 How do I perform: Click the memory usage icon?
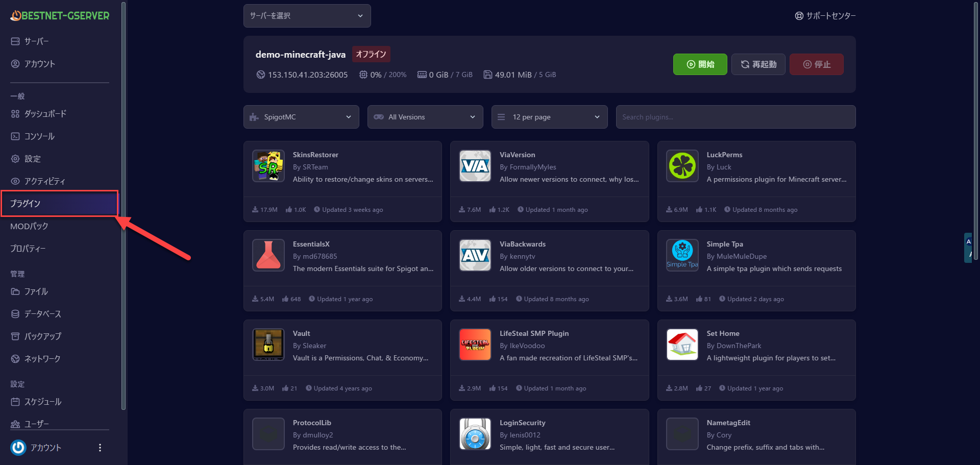click(422, 75)
